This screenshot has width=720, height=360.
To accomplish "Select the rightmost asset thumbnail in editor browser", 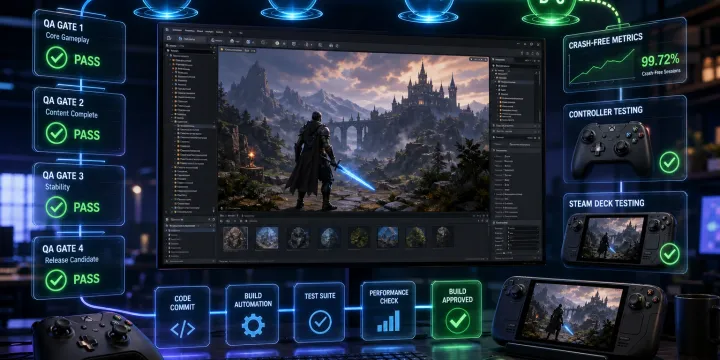I will pyautogui.click(x=443, y=237).
